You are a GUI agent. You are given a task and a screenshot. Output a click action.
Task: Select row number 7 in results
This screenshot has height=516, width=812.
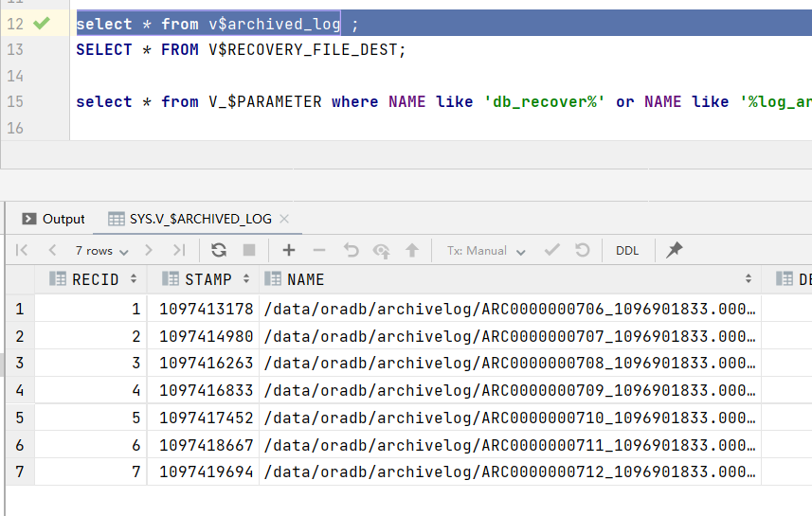click(20, 472)
